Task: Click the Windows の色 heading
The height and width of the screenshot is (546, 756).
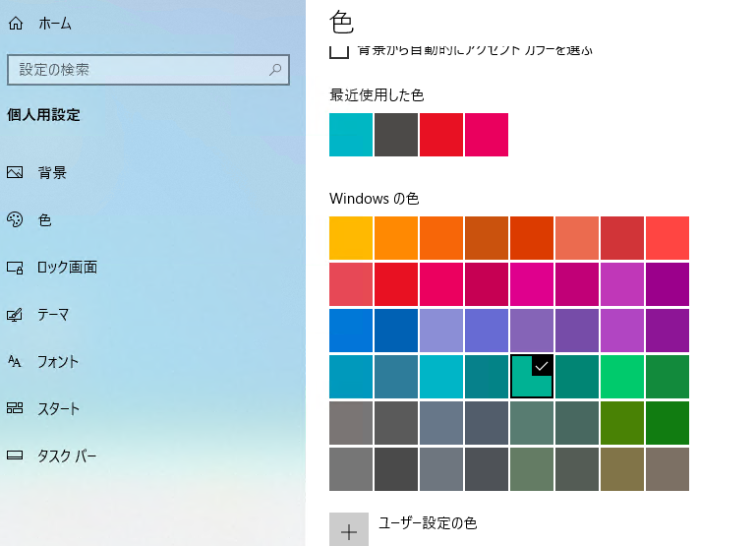Action: pyautogui.click(x=375, y=199)
